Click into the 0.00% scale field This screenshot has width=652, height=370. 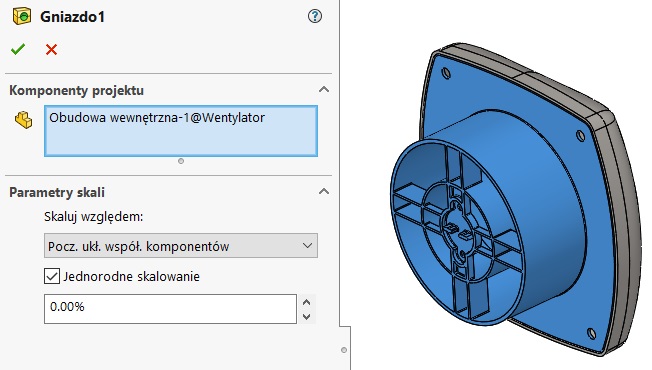coord(170,308)
